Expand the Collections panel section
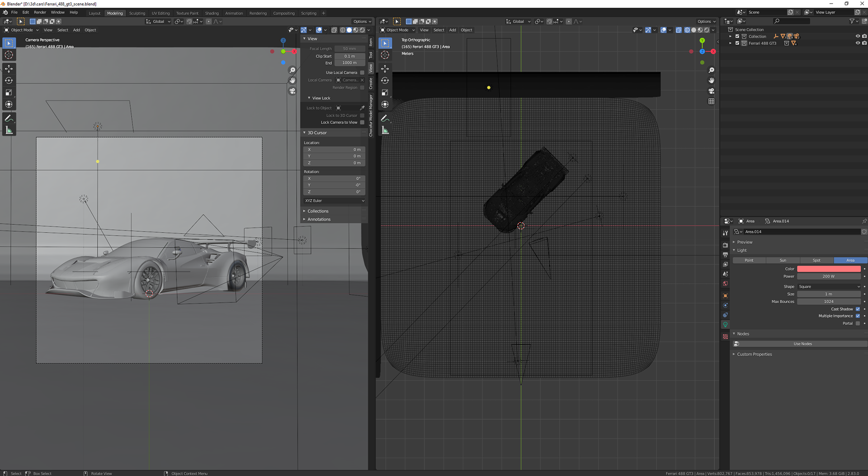 pos(318,211)
